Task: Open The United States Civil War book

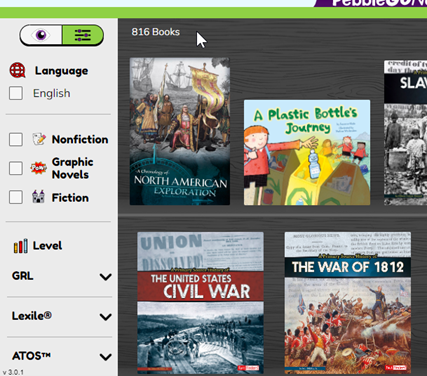Action: coord(200,303)
